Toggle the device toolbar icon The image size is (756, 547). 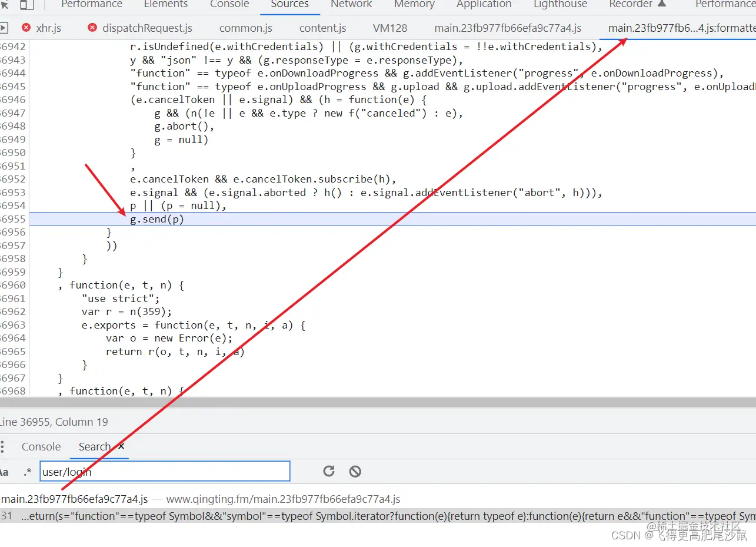[26, 5]
